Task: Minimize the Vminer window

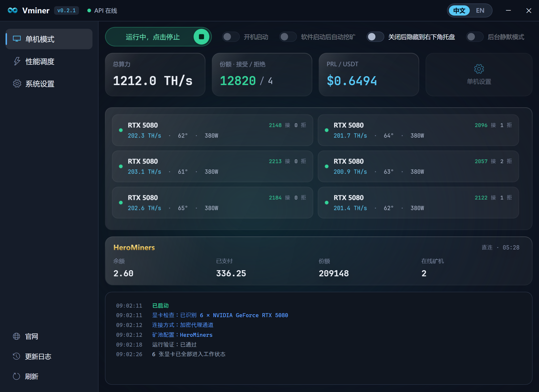Action: point(508,10)
